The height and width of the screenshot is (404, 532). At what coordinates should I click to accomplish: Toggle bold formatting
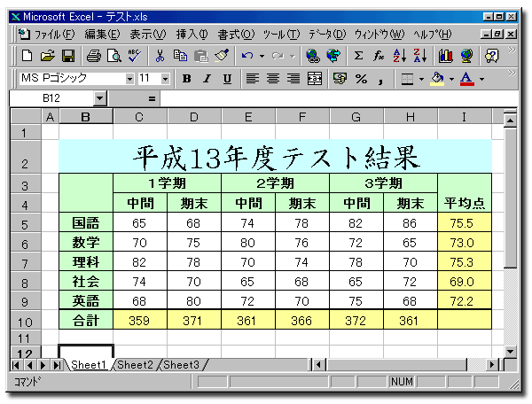(x=186, y=79)
